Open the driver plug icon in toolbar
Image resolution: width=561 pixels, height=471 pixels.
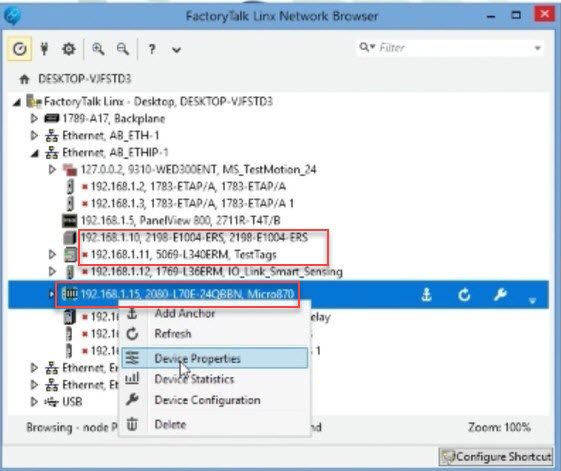click(44, 48)
